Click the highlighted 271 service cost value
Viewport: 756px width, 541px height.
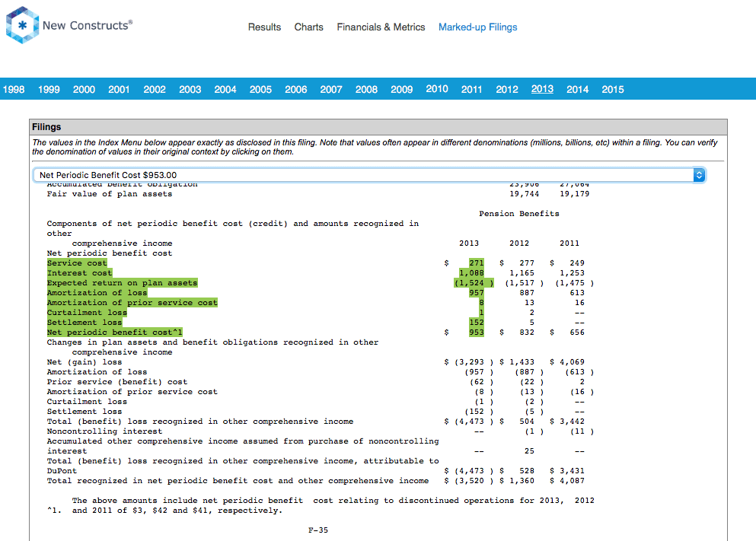click(x=477, y=263)
